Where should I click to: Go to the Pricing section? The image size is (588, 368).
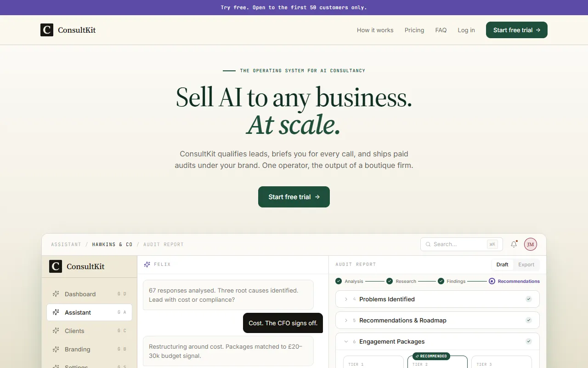pos(414,30)
